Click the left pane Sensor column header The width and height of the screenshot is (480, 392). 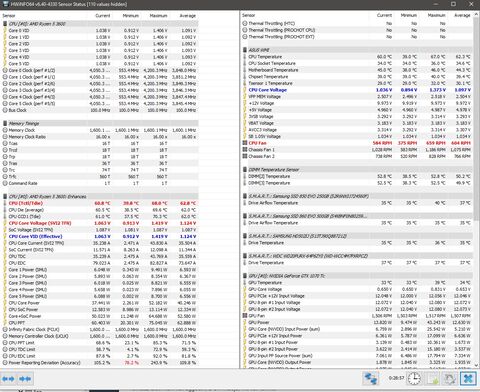tap(9, 16)
